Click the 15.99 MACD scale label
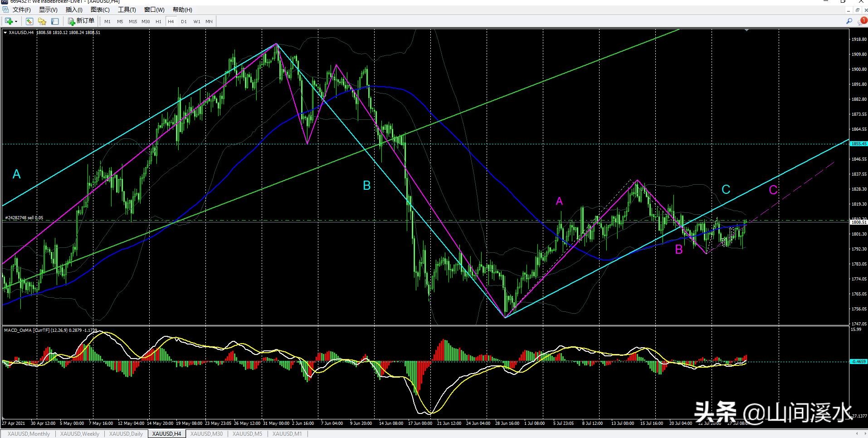868x438 pixels. 856,330
